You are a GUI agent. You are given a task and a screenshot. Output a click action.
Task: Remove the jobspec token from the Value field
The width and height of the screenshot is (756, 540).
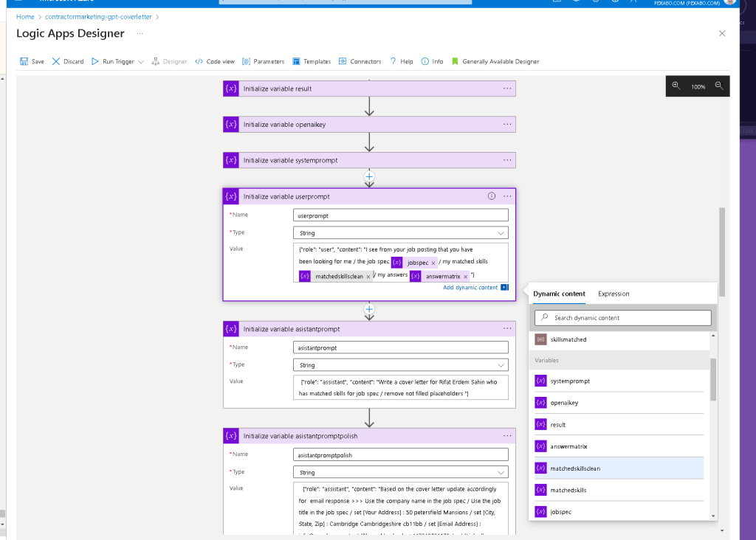(433, 263)
